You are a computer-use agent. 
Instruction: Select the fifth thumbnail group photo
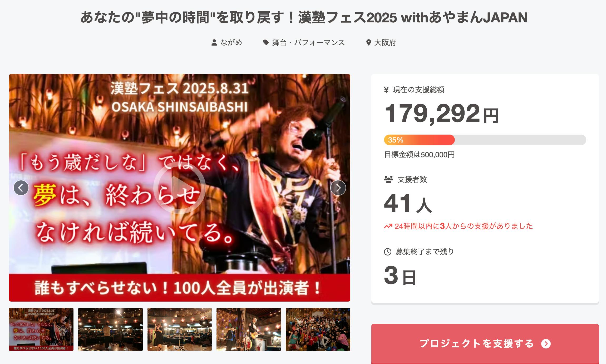(x=318, y=329)
